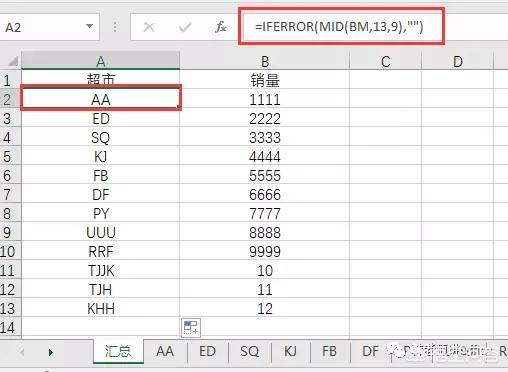Click the previous sheet tab arrow
This screenshot has height=372, width=508.
tap(22, 352)
